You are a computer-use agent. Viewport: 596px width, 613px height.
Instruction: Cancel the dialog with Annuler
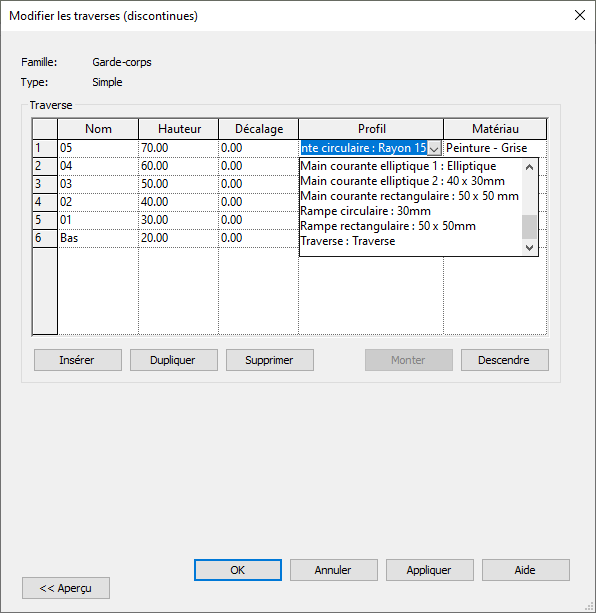(x=334, y=570)
